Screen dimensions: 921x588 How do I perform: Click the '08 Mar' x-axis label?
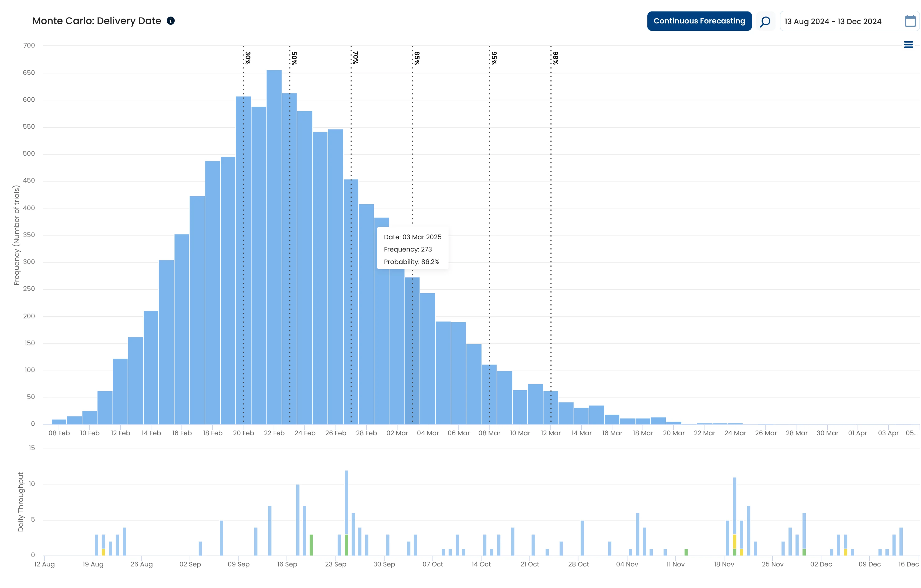coord(489,433)
